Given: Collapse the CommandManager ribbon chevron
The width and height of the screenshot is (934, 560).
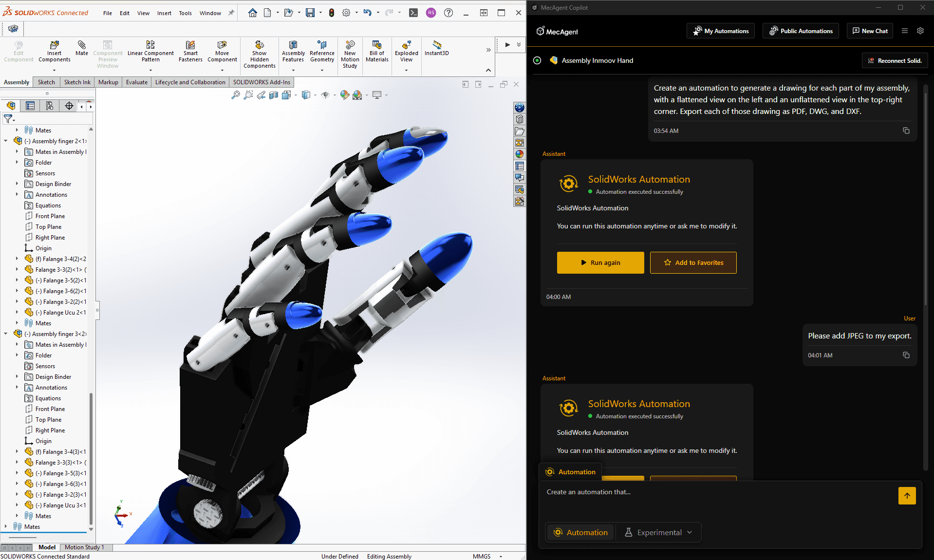Looking at the screenshot, I should [488, 70].
